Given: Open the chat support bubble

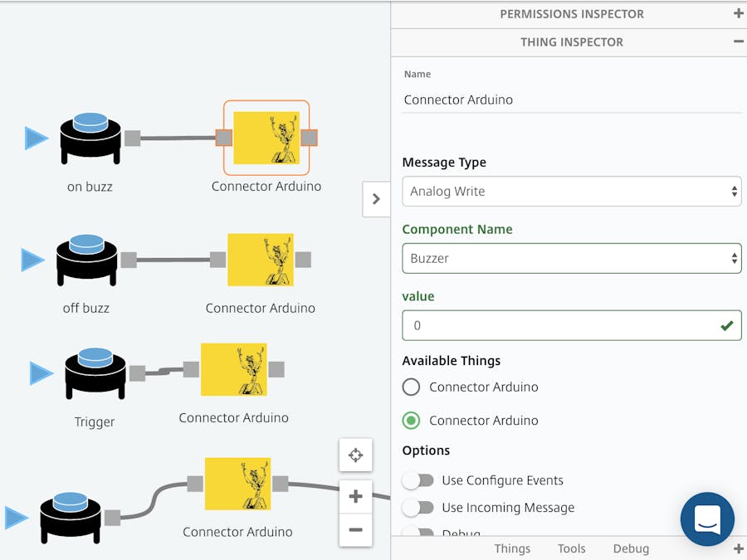Looking at the screenshot, I should pos(707,519).
